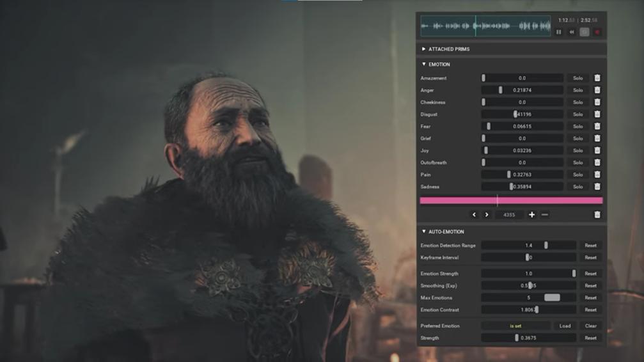
Task: Remove the emotion keyframe with minus
Action: [545, 214]
